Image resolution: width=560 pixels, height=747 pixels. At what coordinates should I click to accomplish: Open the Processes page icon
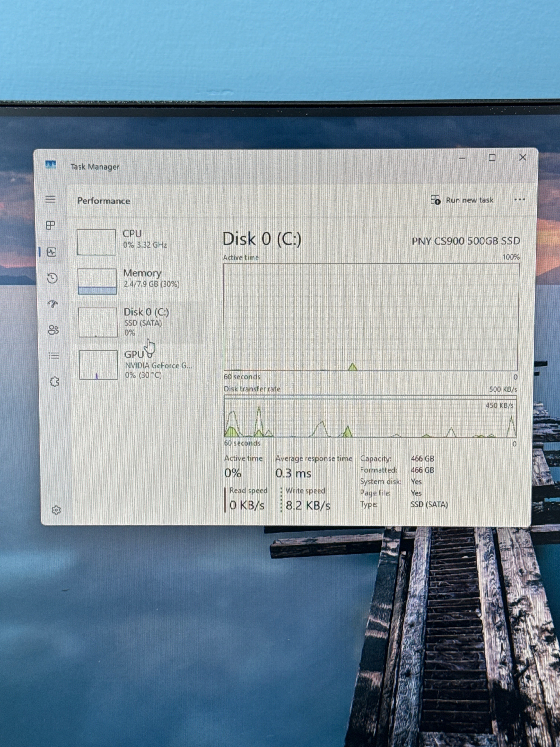51,225
